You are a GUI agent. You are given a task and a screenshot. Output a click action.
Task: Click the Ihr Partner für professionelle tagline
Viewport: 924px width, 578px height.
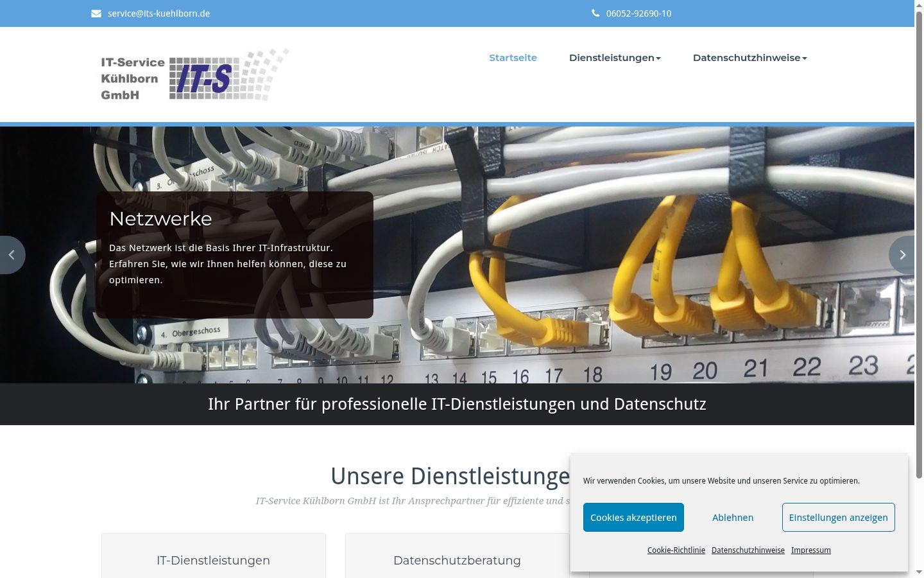457,404
